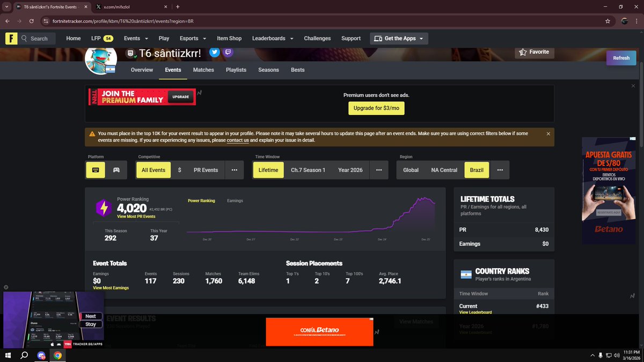Select Ch.7 Season 1 time window
Image resolution: width=644 pixels, height=362 pixels.
click(x=308, y=170)
